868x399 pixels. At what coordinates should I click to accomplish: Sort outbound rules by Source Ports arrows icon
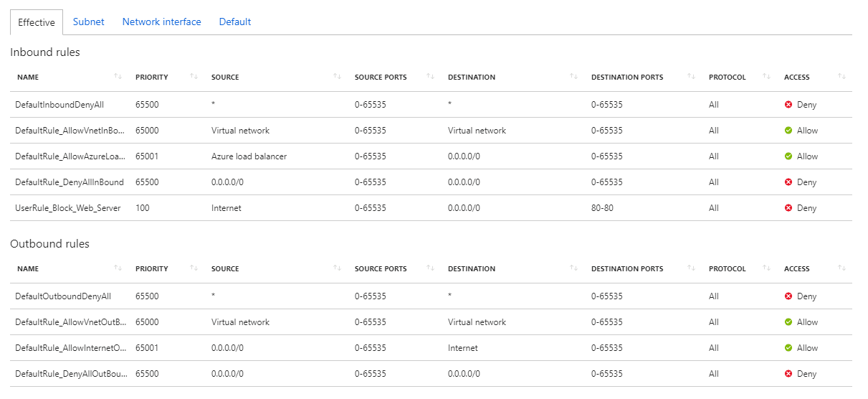[x=430, y=268]
